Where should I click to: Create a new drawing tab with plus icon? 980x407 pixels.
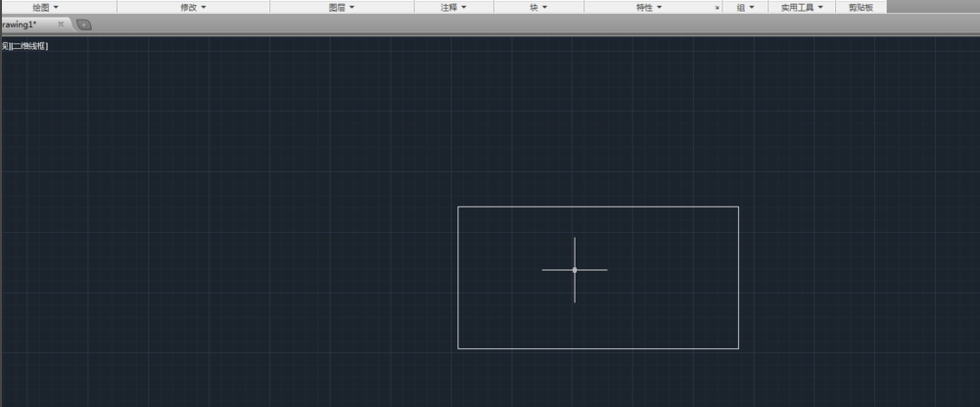(x=84, y=25)
